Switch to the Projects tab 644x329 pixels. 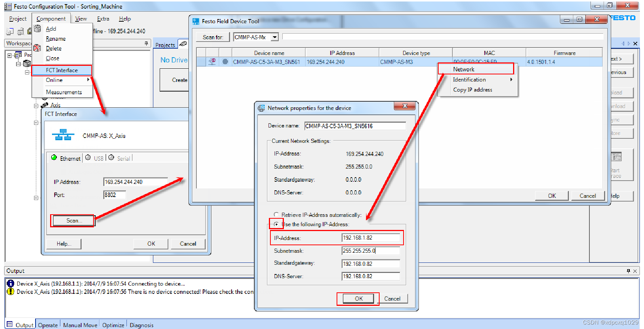point(165,45)
